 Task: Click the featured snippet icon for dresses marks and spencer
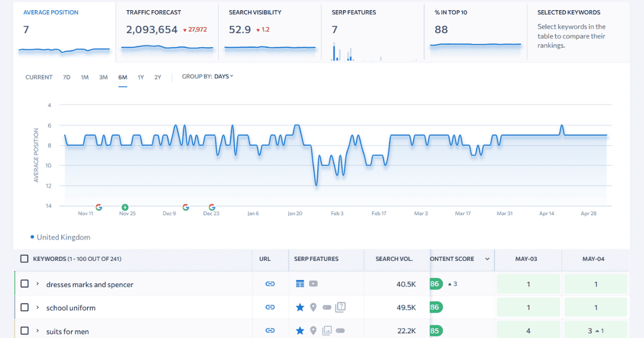pos(300,283)
